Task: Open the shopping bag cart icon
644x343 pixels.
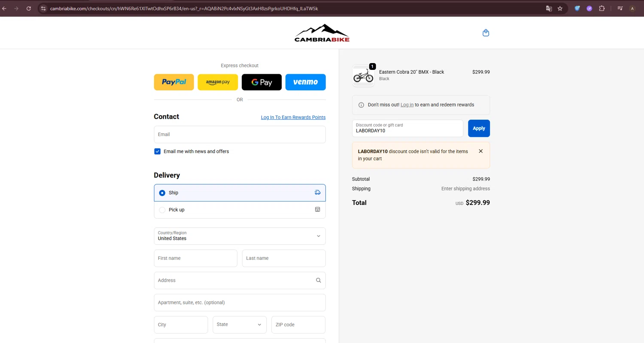Action: [x=486, y=33]
